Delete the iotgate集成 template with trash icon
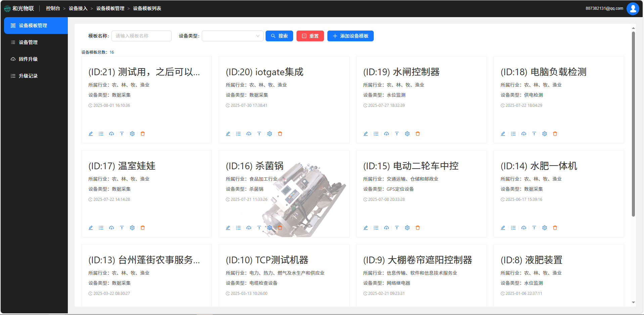The image size is (644, 315). (x=280, y=134)
